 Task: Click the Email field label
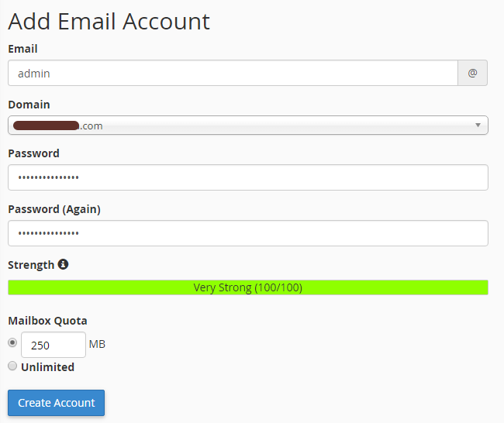click(22, 49)
